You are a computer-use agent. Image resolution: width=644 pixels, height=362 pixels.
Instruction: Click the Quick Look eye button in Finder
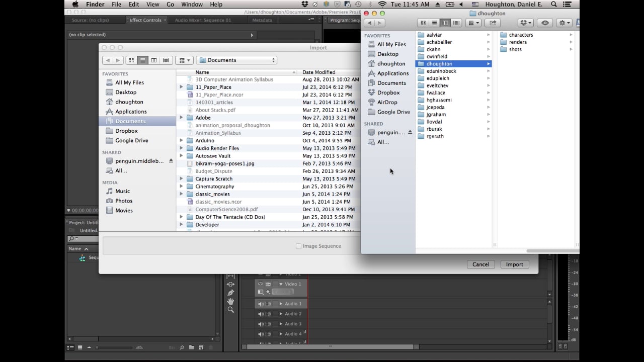tap(545, 23)
